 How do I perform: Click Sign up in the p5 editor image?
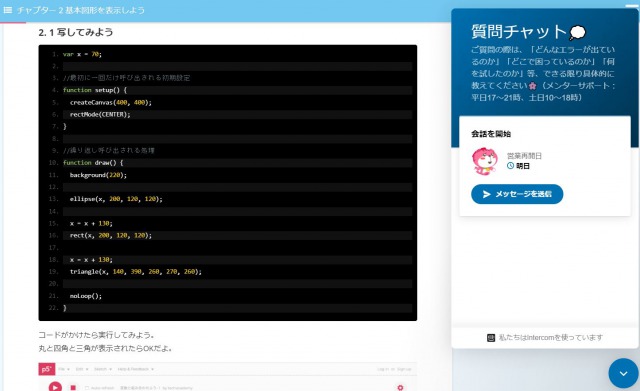[x=404, y=369]
